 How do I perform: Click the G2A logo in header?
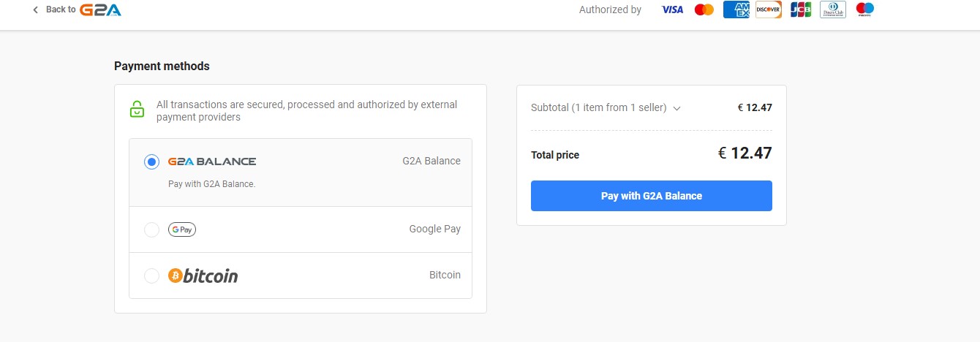tap(100, 9)
